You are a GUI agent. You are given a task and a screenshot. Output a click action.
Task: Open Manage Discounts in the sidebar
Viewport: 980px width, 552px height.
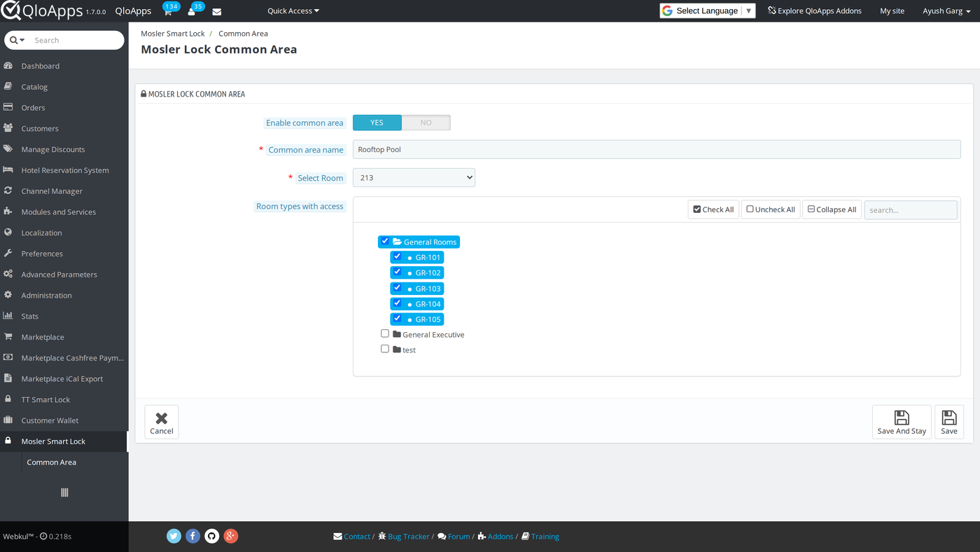pyautogui.click(x=53, y=149)
